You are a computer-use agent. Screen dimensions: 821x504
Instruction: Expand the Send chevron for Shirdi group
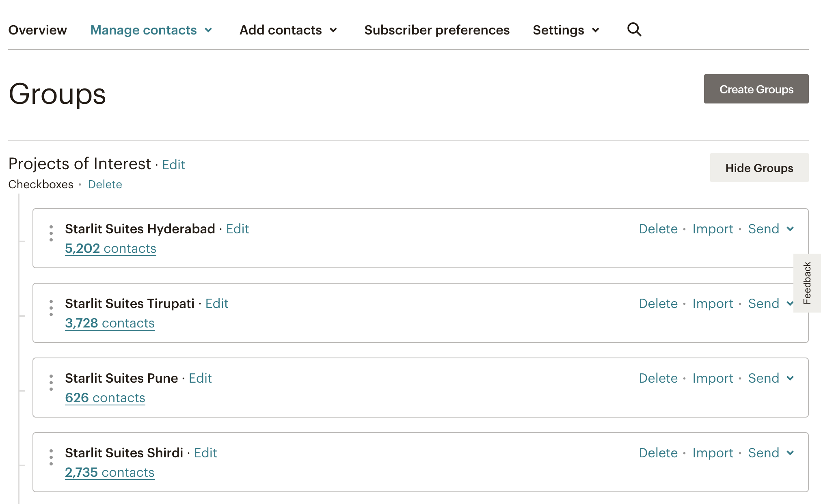coord(790,453)
